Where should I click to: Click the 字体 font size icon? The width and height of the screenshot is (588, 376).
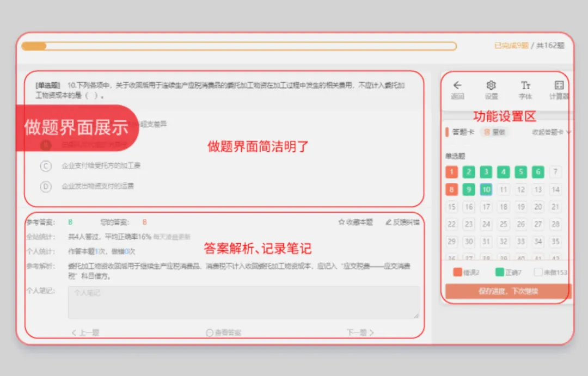click(525, 86)
